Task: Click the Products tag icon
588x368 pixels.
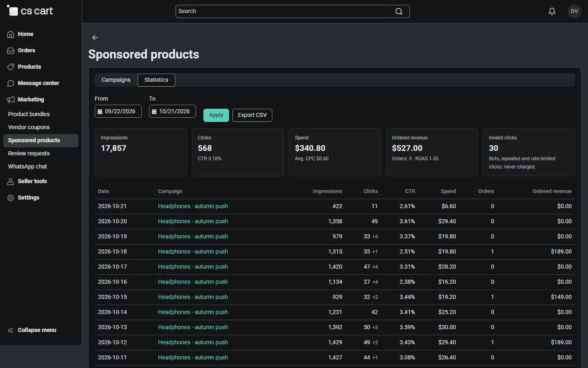Action: click(11, 67)
